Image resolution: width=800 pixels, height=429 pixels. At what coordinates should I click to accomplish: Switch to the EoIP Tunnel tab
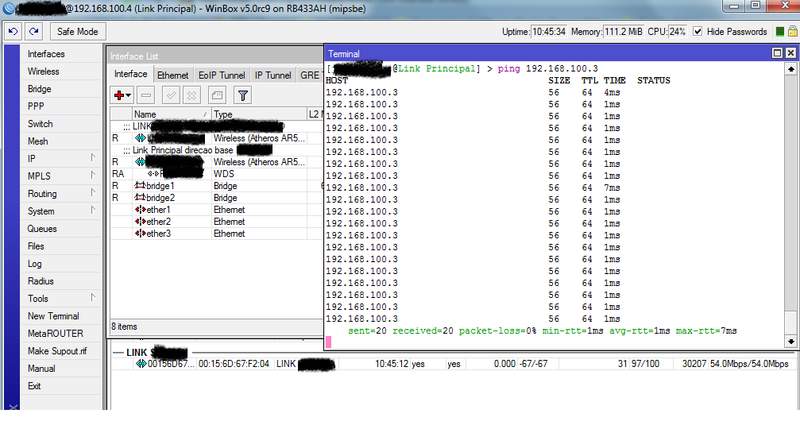(221, 75)
